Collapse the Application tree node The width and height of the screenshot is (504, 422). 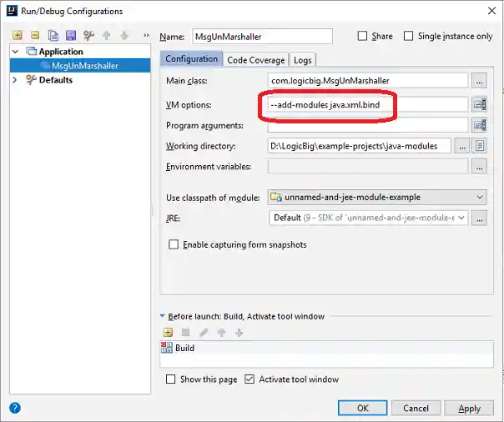coord(15,52)
